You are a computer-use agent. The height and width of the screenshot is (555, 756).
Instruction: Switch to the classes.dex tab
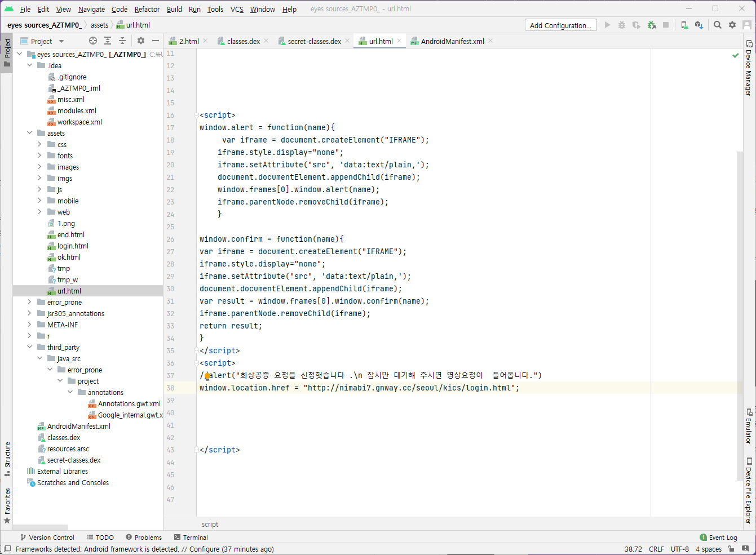[243, 41]
